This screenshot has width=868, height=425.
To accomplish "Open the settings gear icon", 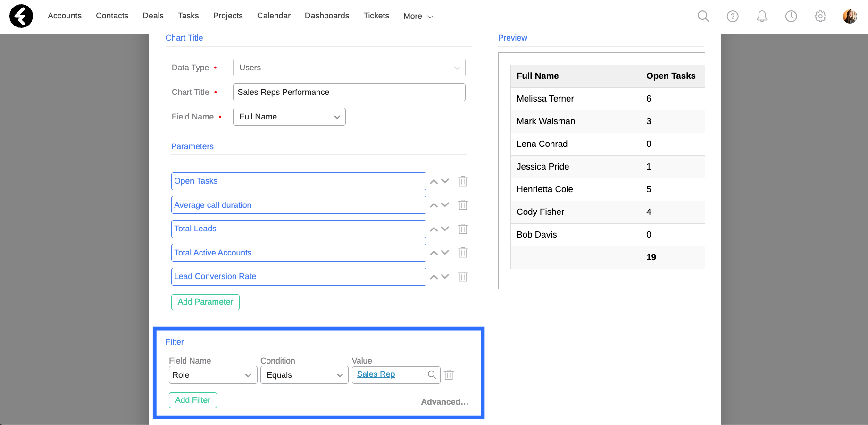I will tap(820, 16).
